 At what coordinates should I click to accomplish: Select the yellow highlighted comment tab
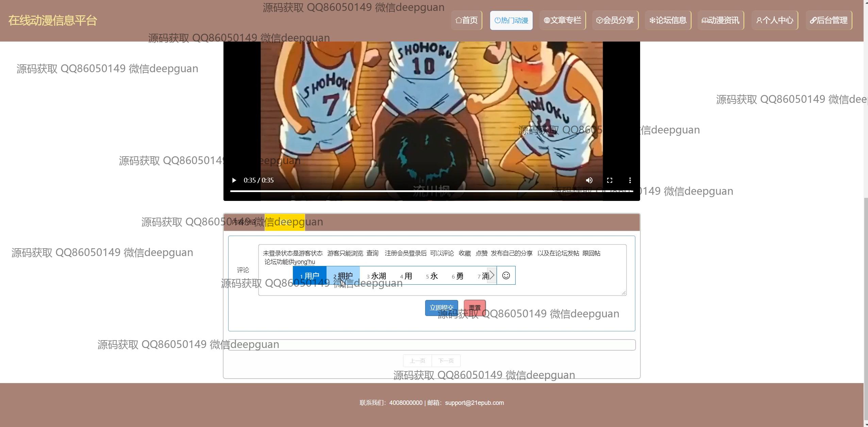[x=285, y=222]
